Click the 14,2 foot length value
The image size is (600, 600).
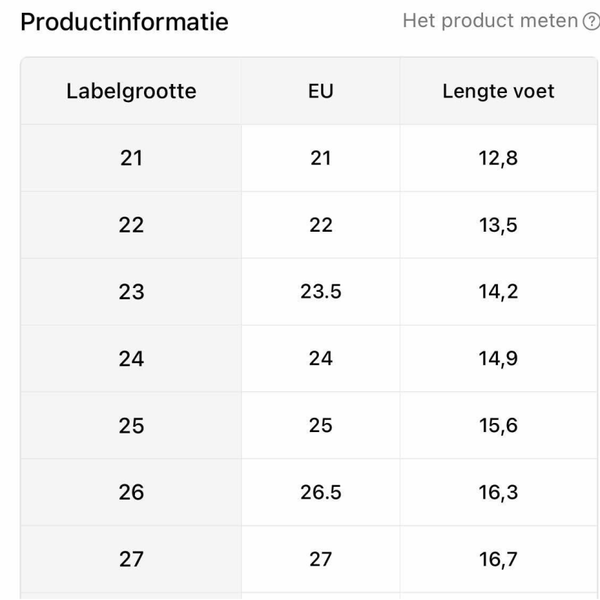pos(498,292)
